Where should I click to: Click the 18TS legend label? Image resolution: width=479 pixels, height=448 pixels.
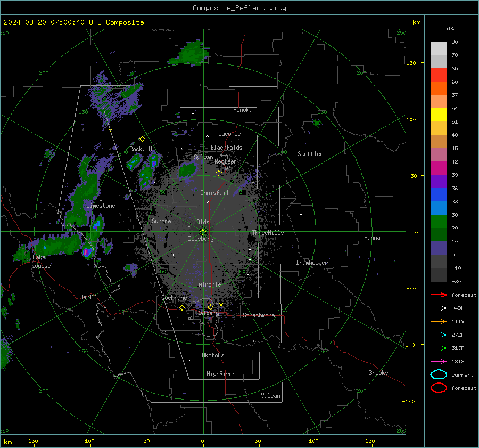click(458, 362)
